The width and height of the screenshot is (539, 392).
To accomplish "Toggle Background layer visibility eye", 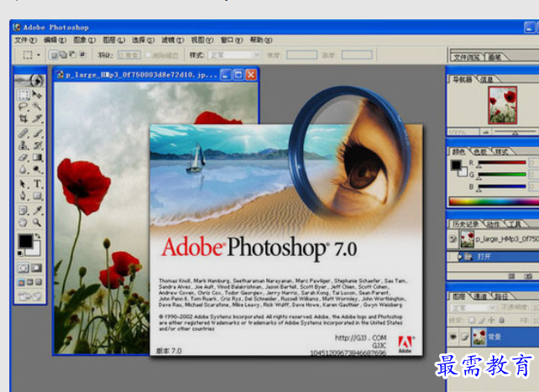I will pos(453,337).
